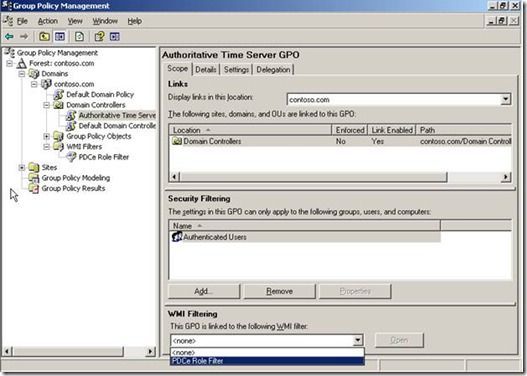The image size is (527, 376).
Task: Click the Back arrow toolbar icon
Action: [x=9, y=36]
